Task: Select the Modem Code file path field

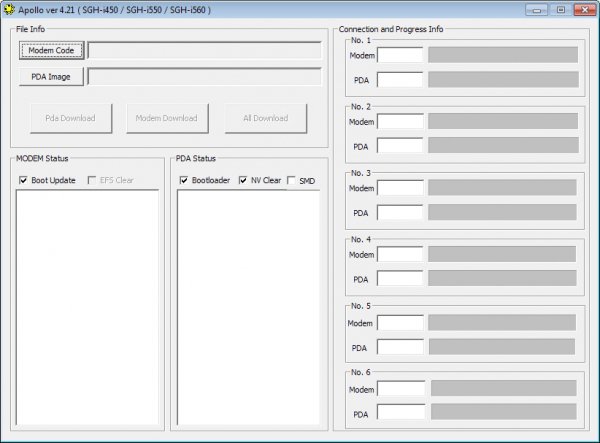Action: 204,50
